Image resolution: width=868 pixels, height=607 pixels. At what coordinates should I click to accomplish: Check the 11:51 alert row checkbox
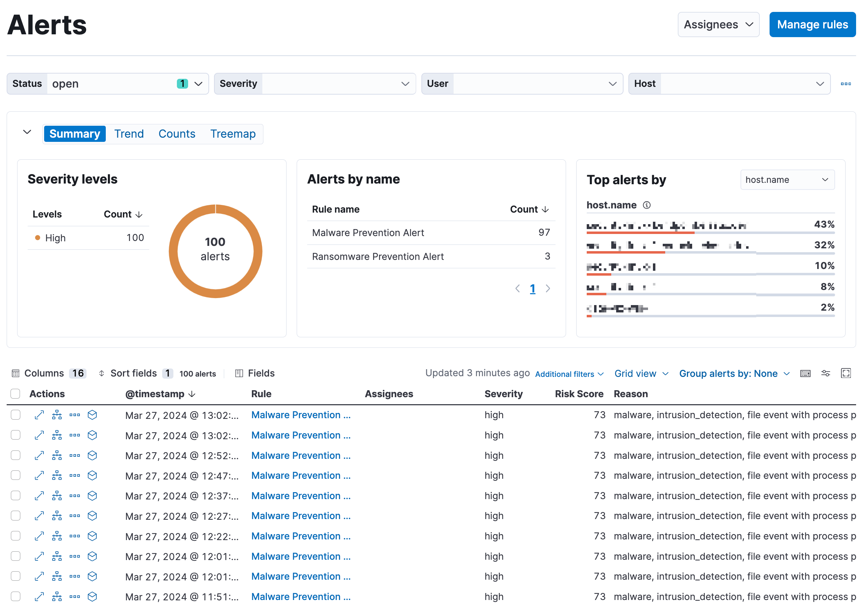pyautogui.click(x=15, y=597)
